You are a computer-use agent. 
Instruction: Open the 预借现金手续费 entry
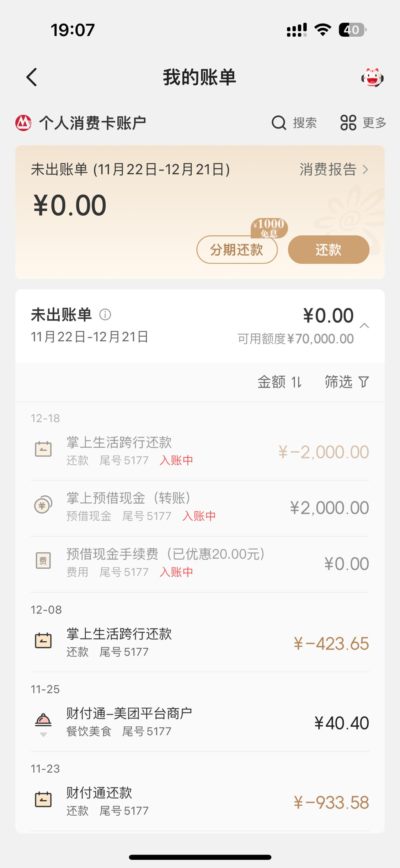[200, 563]
